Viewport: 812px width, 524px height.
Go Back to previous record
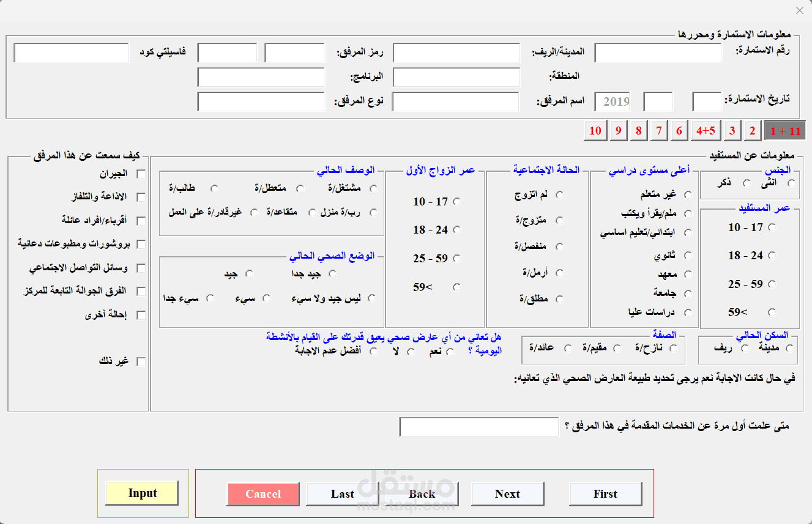(x=422, y=494)
